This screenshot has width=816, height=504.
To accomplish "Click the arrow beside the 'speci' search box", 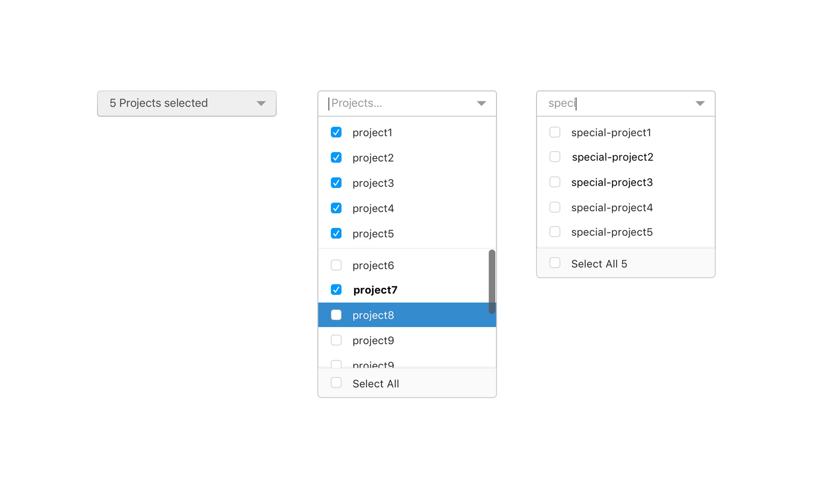I will (700, 103).
